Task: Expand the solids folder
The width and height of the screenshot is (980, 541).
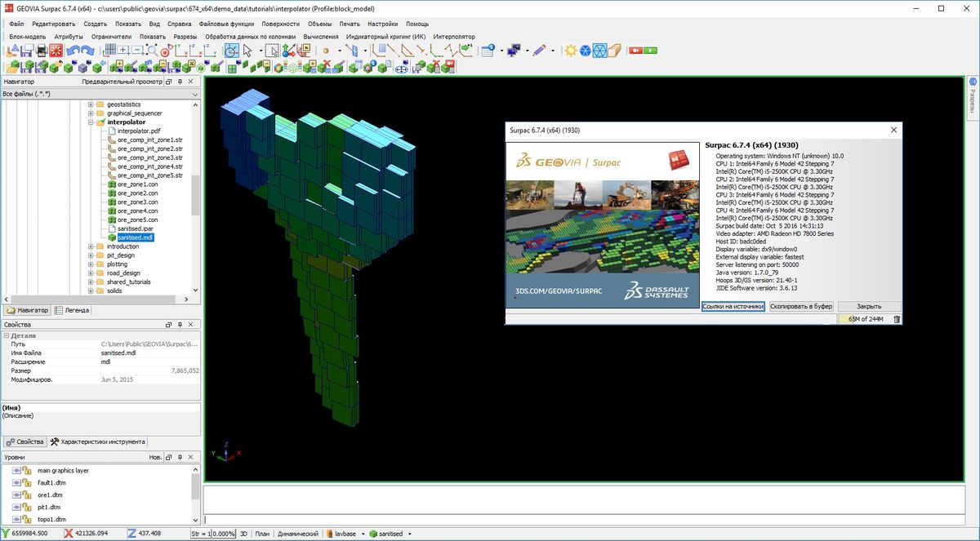Action: [91, 290]
